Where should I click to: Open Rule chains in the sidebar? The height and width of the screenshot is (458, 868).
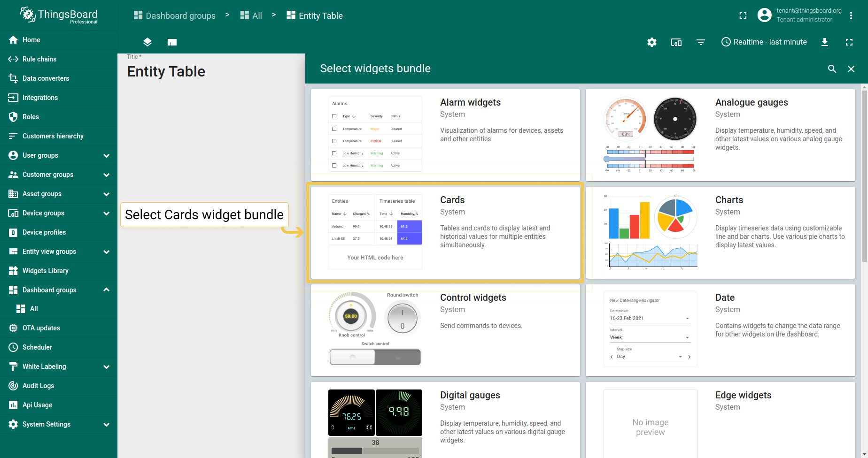point(59,59)
